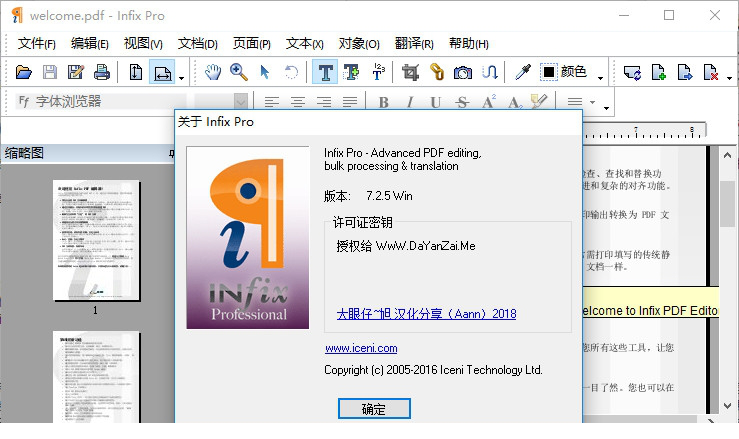Click the Rotate undo arrow icon

[291, 72]
